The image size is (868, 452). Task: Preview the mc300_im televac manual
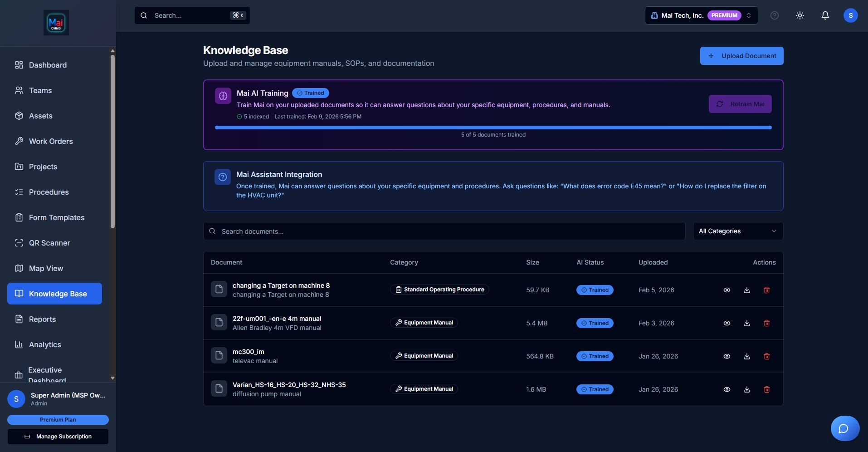[x=727, y=356]
